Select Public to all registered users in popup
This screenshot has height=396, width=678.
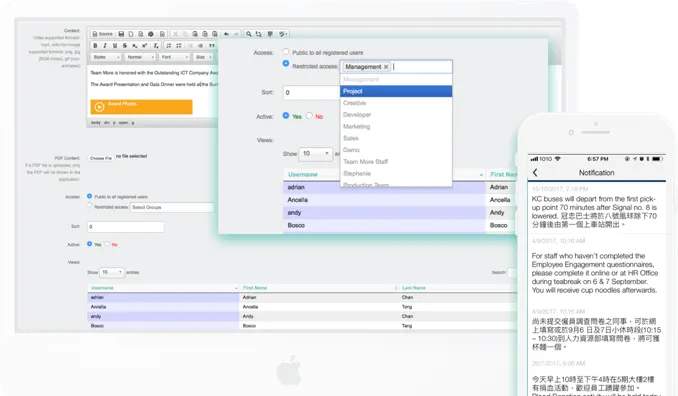[x=286, y=51]
